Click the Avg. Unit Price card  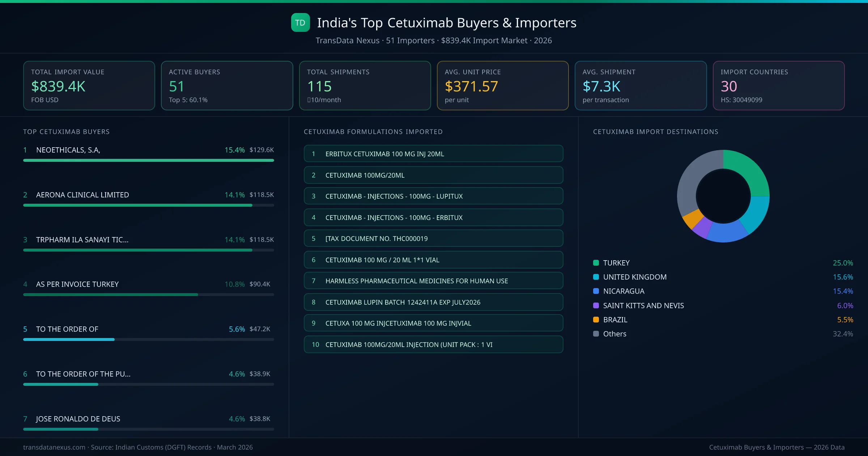click(x=503, y=85)
